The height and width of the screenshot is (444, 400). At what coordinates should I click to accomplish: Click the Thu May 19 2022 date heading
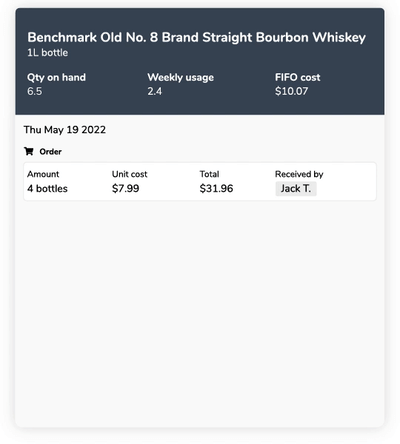(x=65, y=130)
